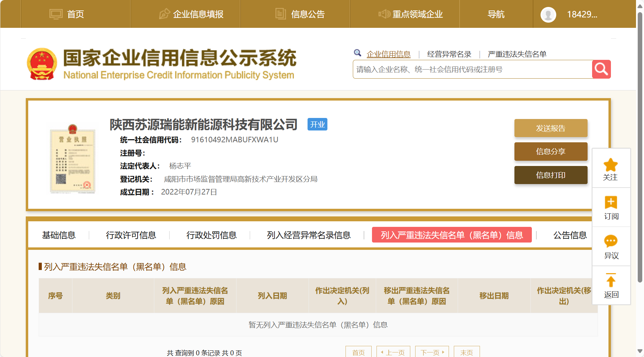Click the 订阅 subscribe icon
This screenshot has height=357, width=644.
pos(611,203)
